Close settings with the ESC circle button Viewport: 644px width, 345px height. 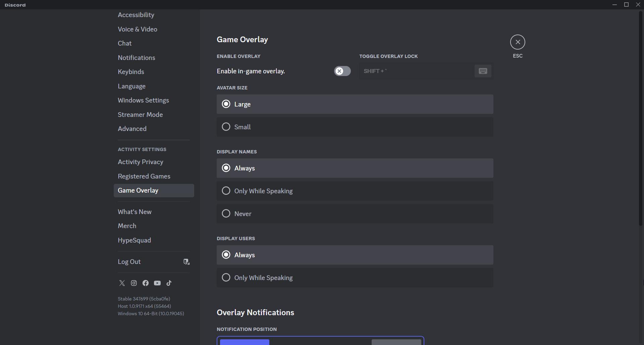tap(518, 42)
